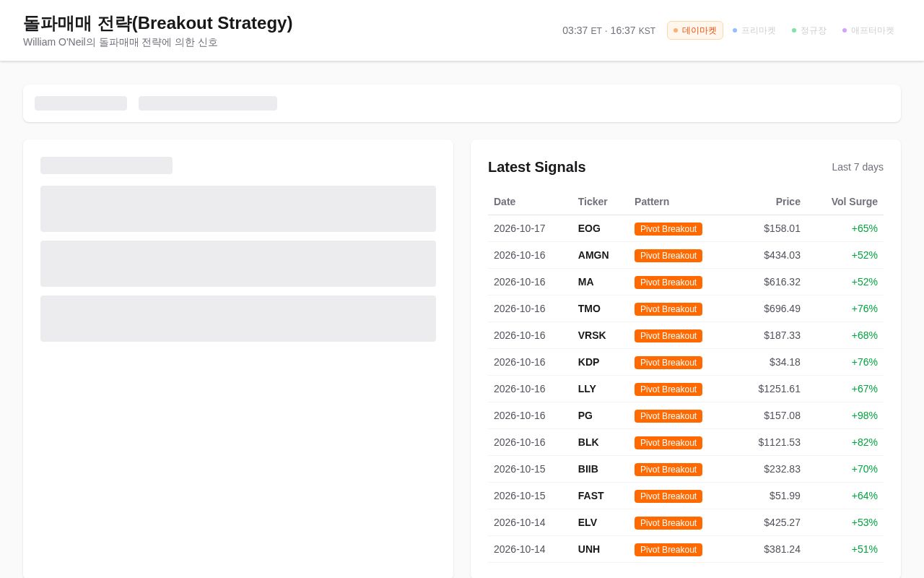This screenshot has width=924, height=578.
Task: Select the 프리마켓 session indicator
Action: pyautogui.click(x=754, y=30)
